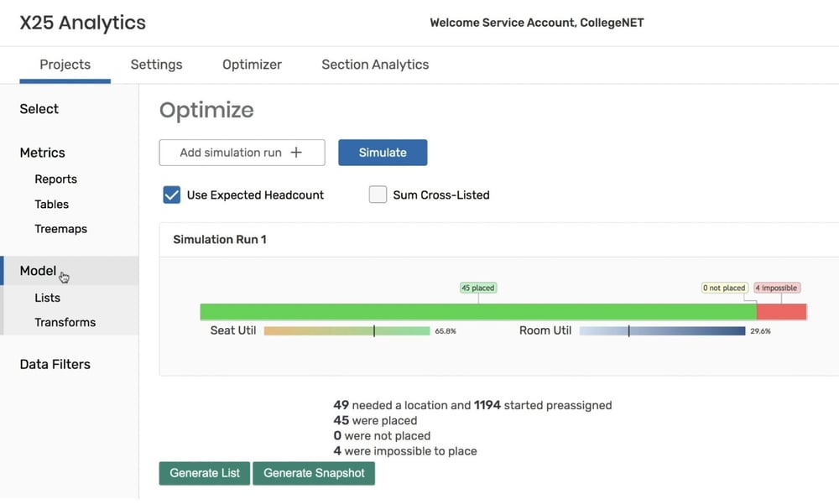Click the Seat Util gradient bar
The image size is (839, 504).
coord(347,331)
